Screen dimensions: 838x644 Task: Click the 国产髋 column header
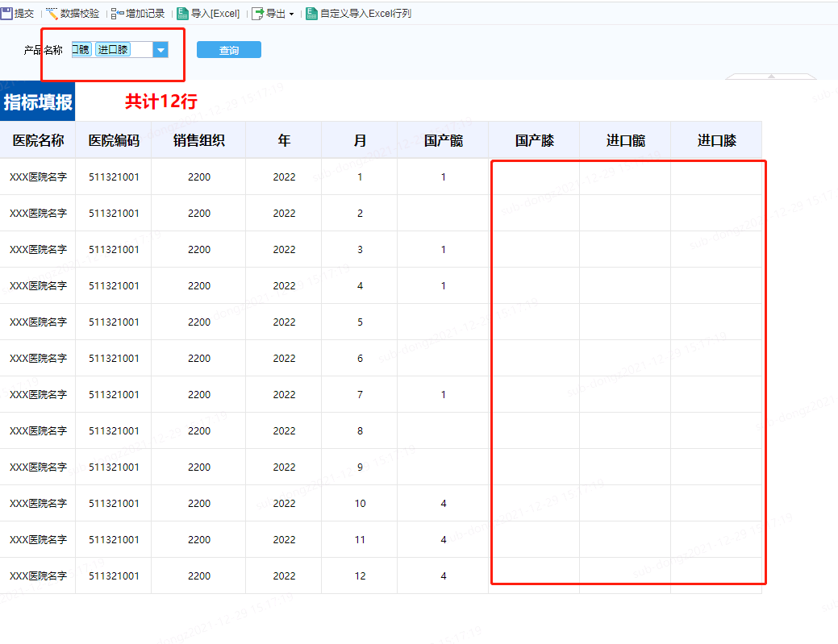click(443, 140)
